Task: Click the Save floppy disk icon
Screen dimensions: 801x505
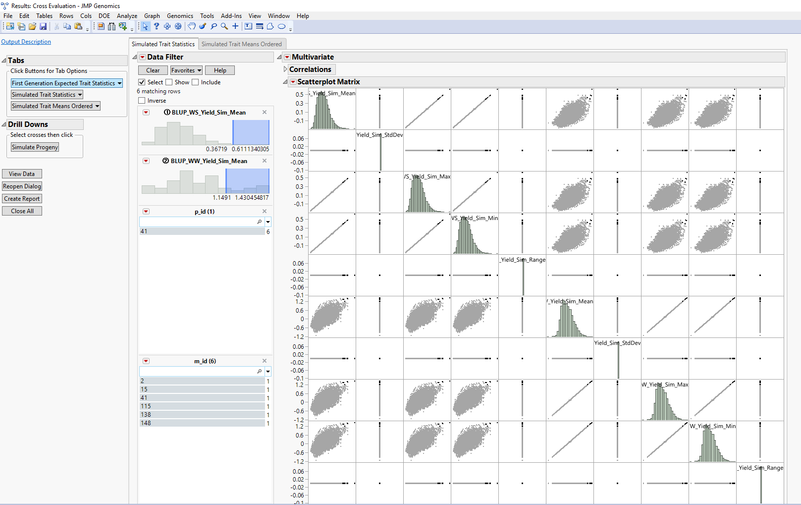Action: (x=43, y=26)
